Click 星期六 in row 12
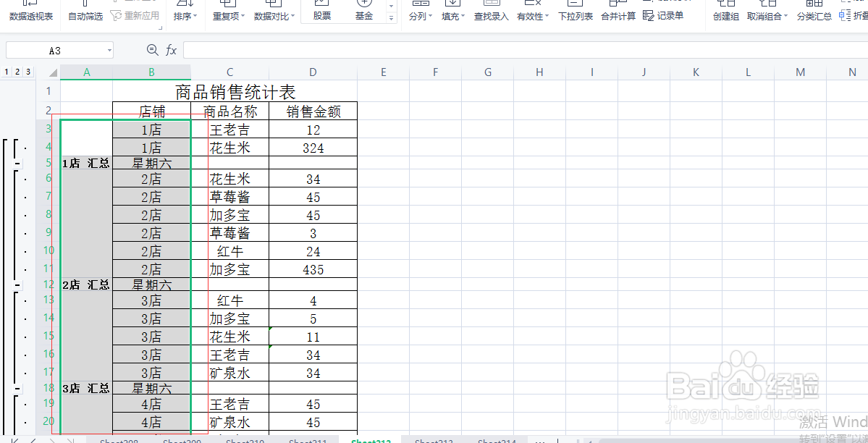The width and height of the screenshot is (868, 443). point(152,284)
